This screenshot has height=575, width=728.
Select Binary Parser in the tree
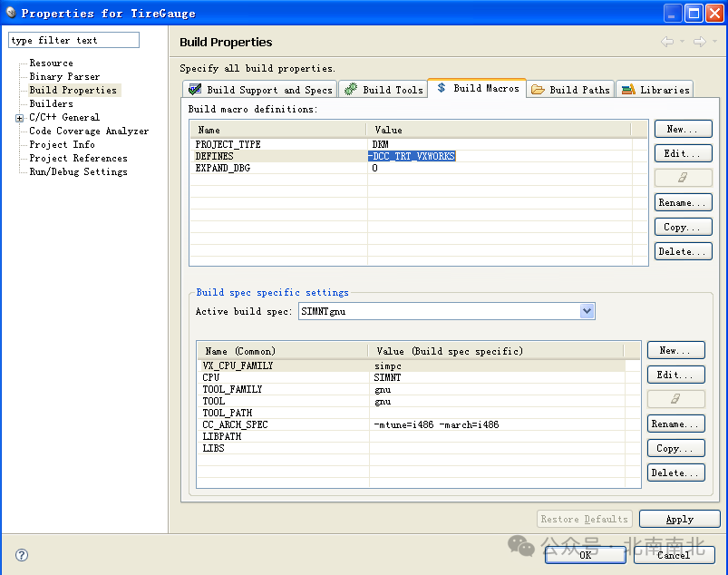coord(64,76)
